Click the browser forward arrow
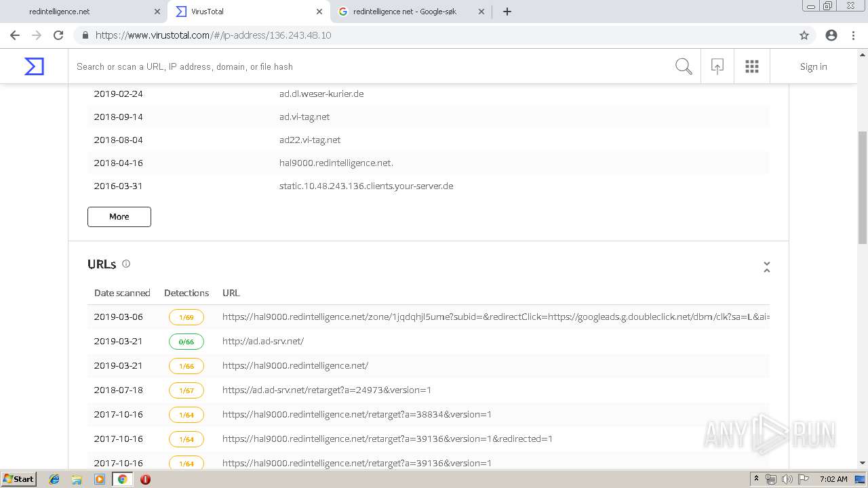Viewport: 868px width, 488px height. (x=37, y=35)
